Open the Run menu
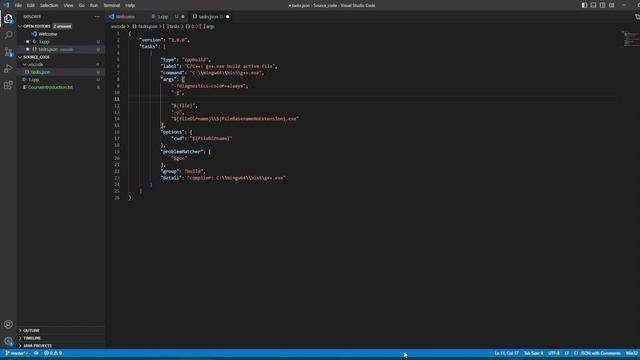640x360 pixels. click(94, 5)
